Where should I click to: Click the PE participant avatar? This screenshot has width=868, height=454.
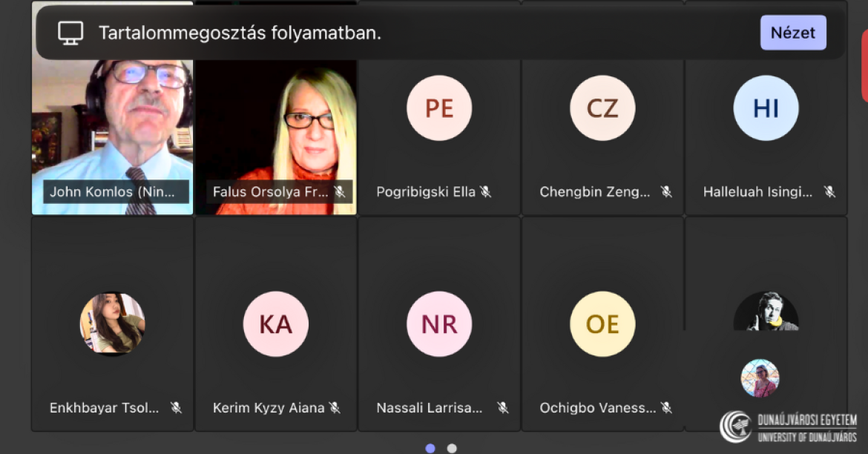coord(439,108)
